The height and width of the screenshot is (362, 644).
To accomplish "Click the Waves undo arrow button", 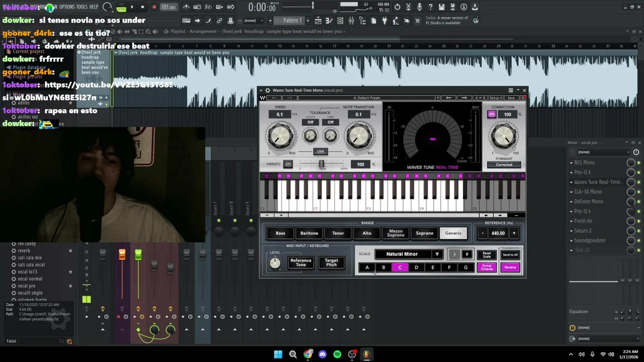I will pos(275,98).
